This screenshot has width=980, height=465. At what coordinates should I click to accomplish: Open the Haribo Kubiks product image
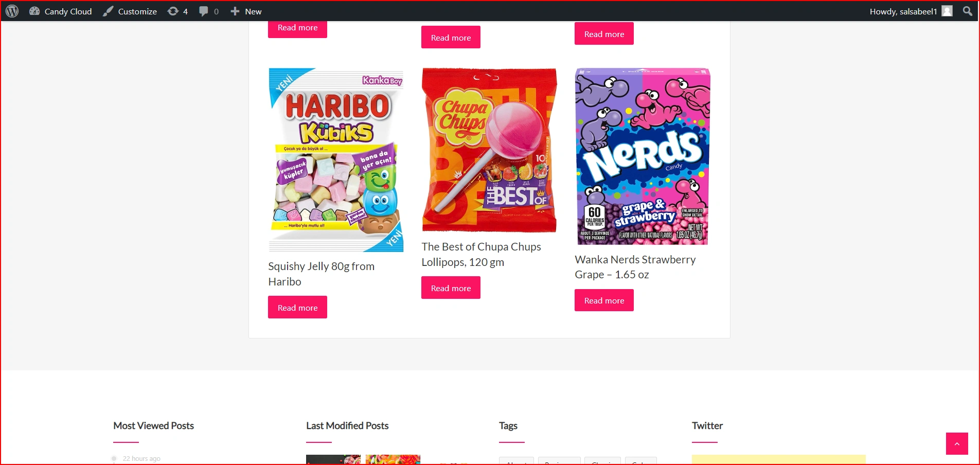click(336, 160)
